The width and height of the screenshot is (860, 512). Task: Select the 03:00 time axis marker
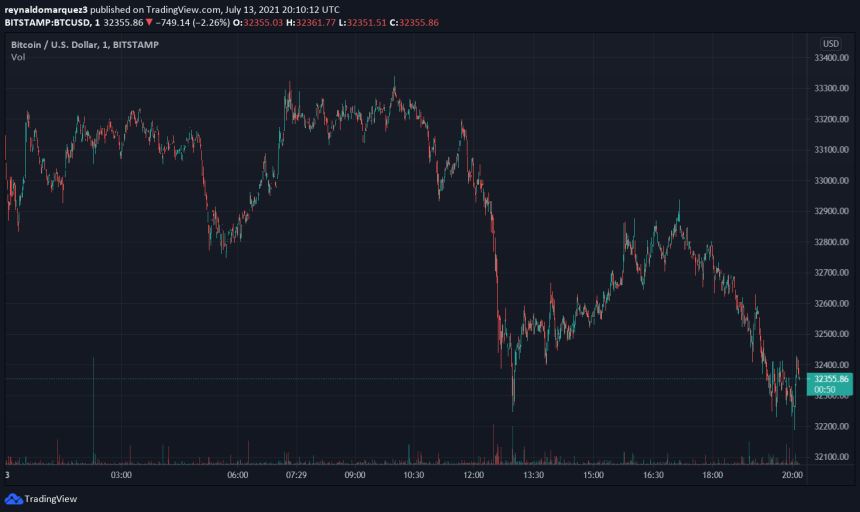pos(122,476)
